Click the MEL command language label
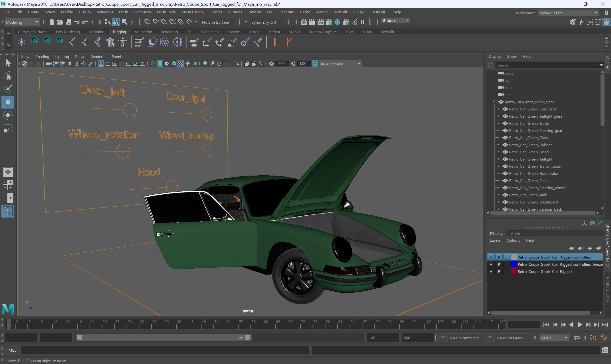Image resolution: width=611 pixels, height=364 pixels. (x=12, y=350)
